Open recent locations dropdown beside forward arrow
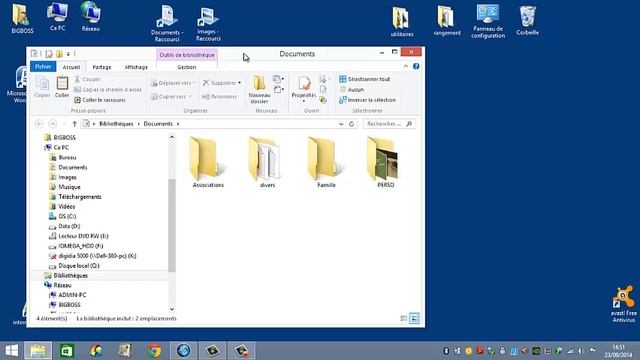This screenshot has width=640, height=360. click(64, 124)
